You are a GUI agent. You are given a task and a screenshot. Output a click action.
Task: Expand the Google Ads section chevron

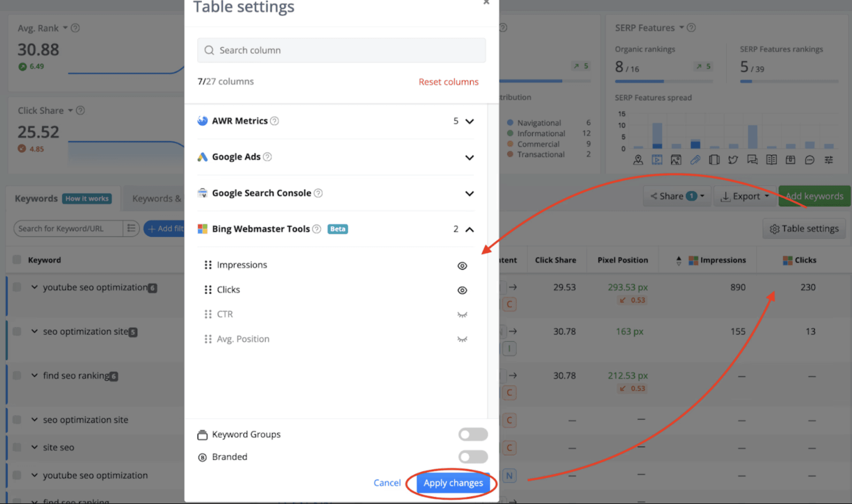pyautogui.click(x=470, y=157)
